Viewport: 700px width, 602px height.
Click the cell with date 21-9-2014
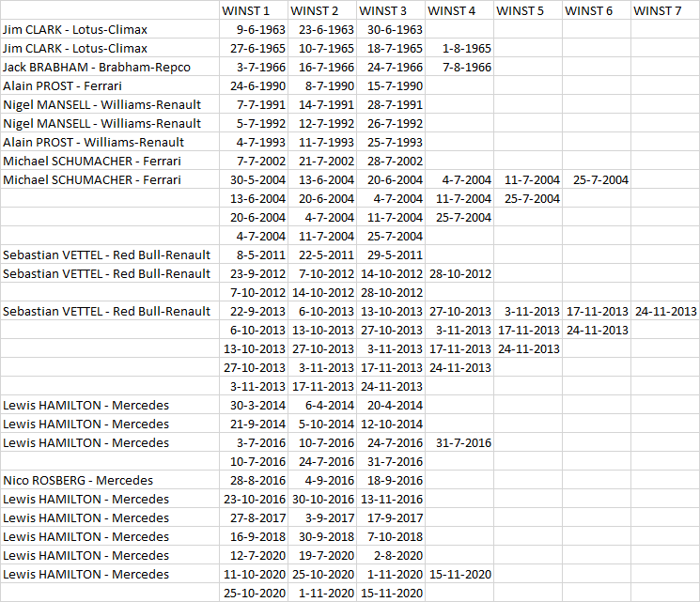(x=254, y=424)
